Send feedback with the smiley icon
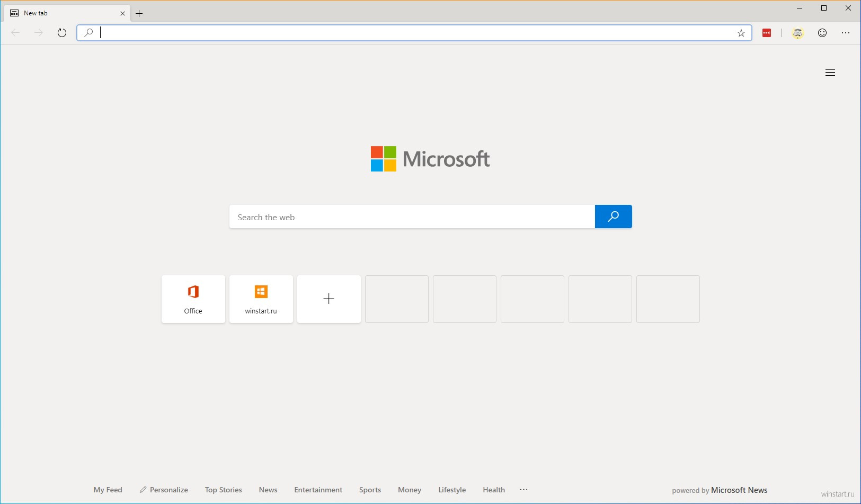The image size is (861, 504). [822, 33]
